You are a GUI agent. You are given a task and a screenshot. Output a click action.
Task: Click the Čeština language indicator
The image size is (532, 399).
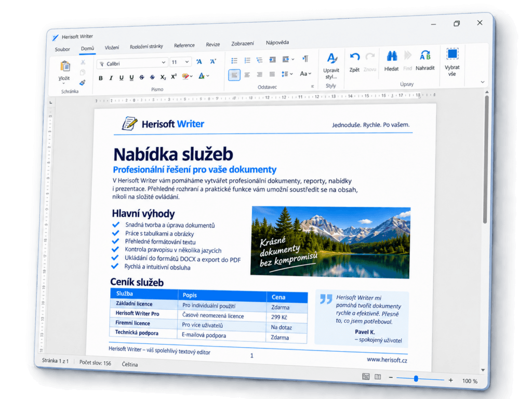coord(130,364)
